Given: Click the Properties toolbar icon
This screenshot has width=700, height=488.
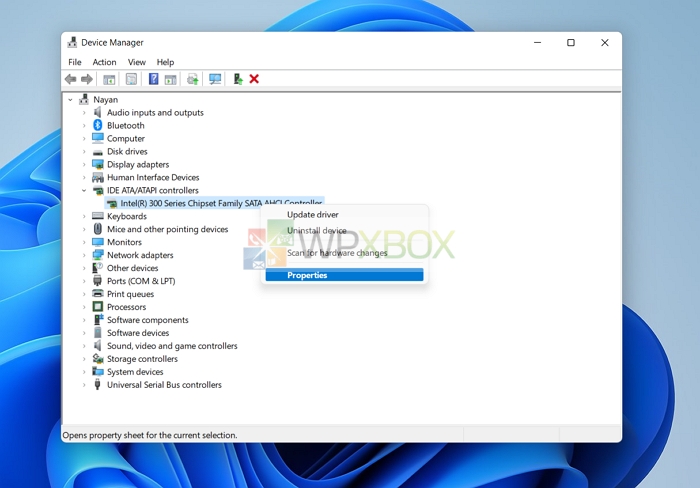Looking at the screenshot, I should pos(131,79).
